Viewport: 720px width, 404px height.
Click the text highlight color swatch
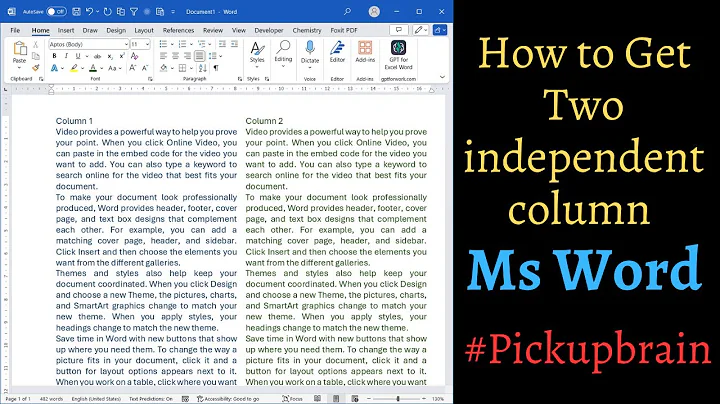(73, 68)
